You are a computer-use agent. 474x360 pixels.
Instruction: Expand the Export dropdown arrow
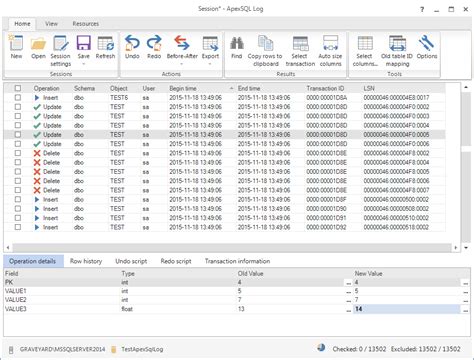pyautogui.click(x=210, y=64)
